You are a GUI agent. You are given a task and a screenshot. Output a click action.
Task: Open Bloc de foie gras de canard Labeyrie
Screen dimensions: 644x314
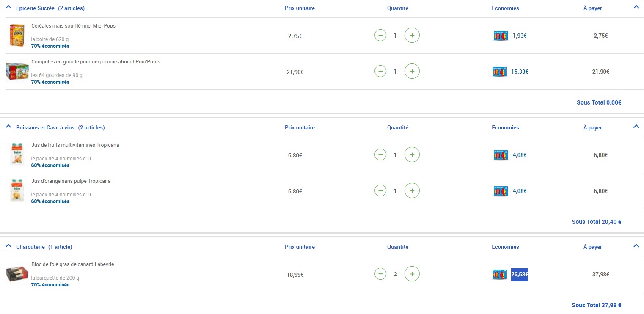(73, 264)
